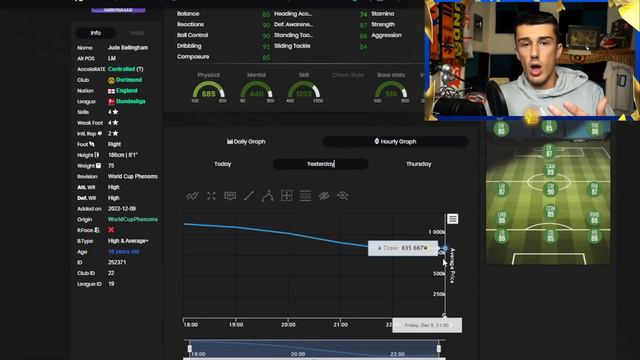640x360 pixels.
Task: Grab the right handle of the range navigator
Action: [439, 349]
